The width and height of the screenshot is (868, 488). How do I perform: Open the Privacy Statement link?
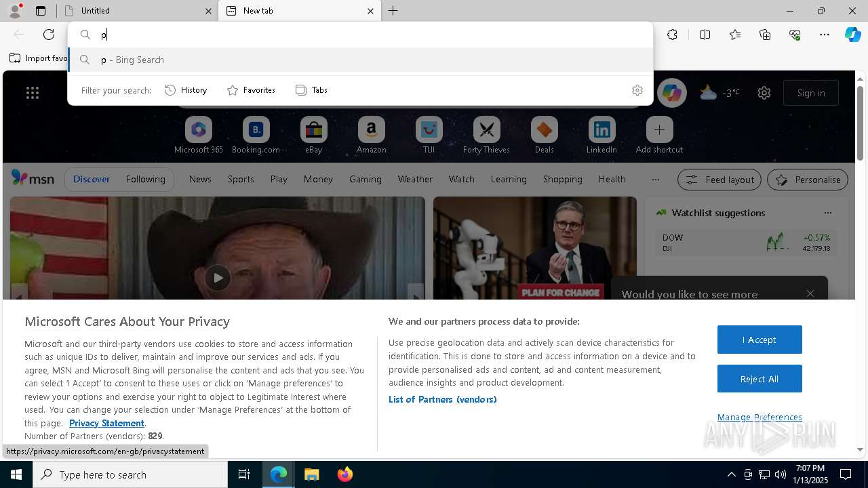106,423
